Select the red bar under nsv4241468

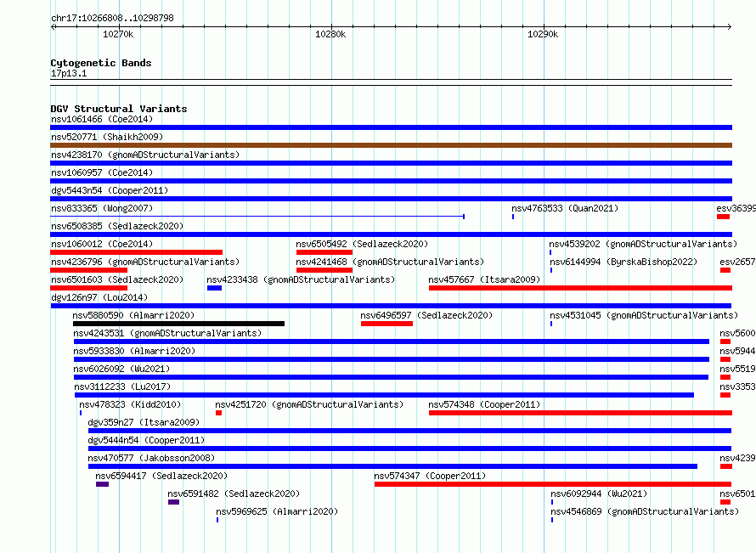pos(324,270)
